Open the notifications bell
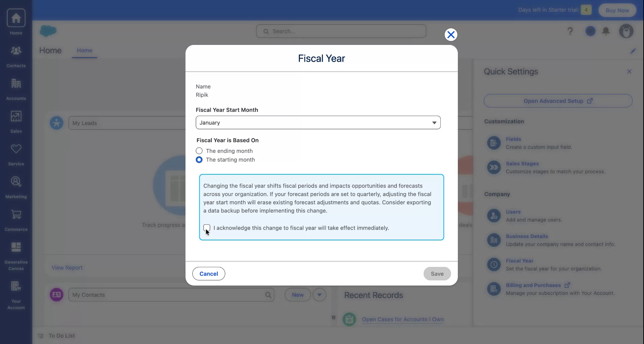Screen dimensions: 644x344 [x=606, y=31]
